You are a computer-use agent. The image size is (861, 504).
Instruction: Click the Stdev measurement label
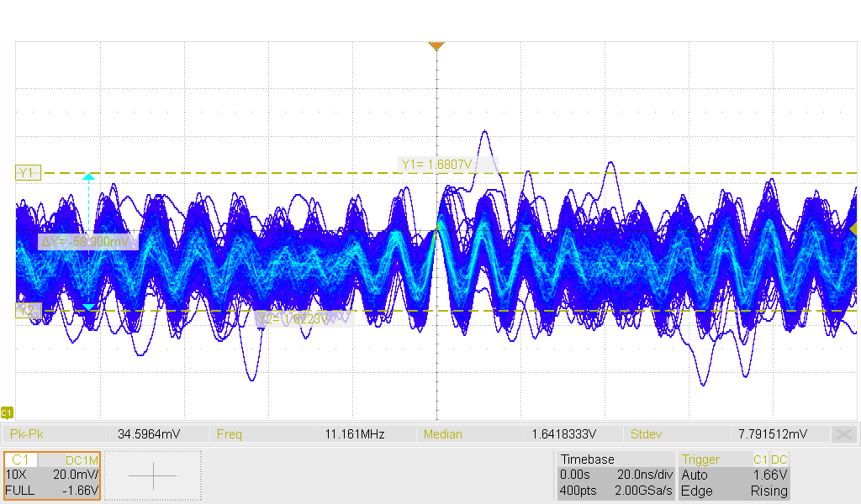[x=646, y=434]
